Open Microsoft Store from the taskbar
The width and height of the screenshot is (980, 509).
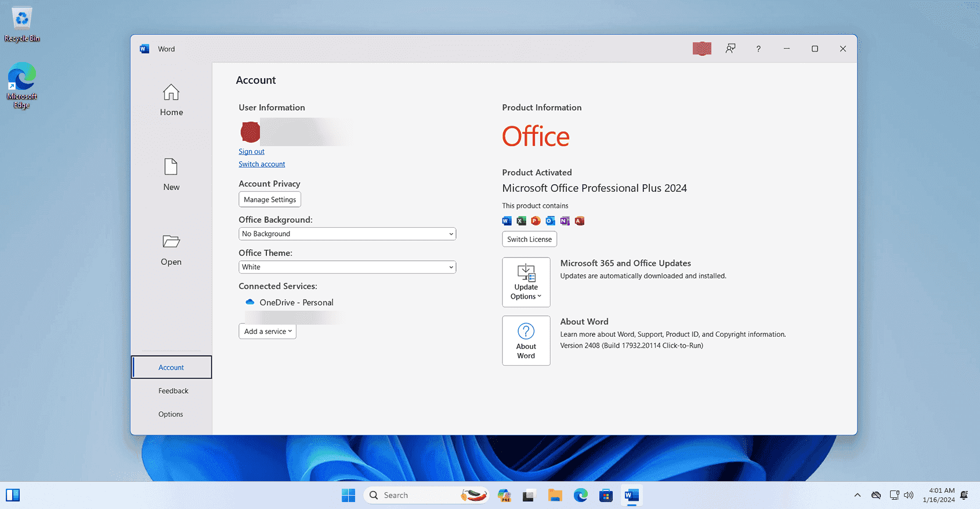click(x=606, y=495)
